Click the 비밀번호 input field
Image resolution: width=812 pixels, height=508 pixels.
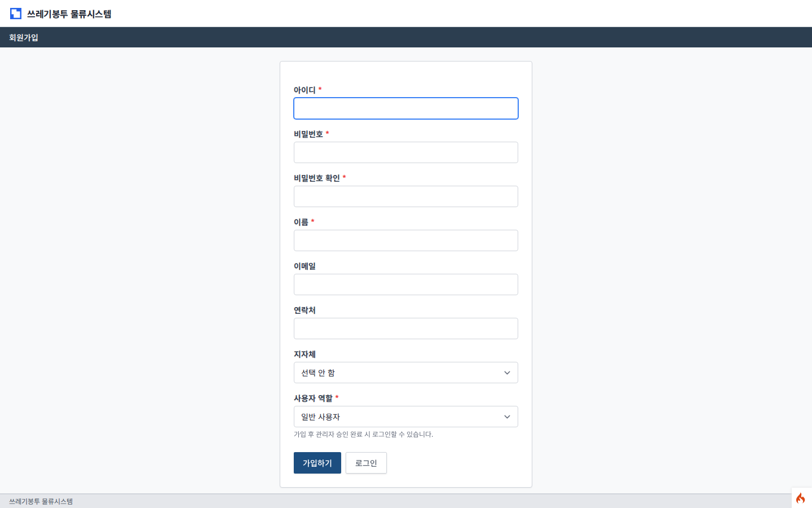[405, 152]
